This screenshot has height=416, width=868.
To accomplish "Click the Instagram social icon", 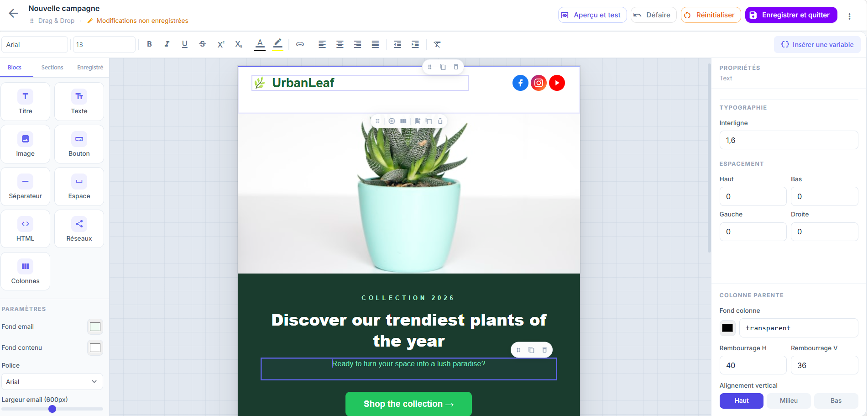I will point(539,83).
